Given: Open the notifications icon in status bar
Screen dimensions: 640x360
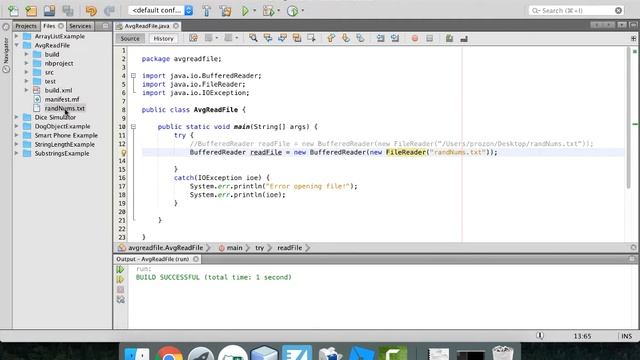Looking at the screenshot, I should point(540,336).
